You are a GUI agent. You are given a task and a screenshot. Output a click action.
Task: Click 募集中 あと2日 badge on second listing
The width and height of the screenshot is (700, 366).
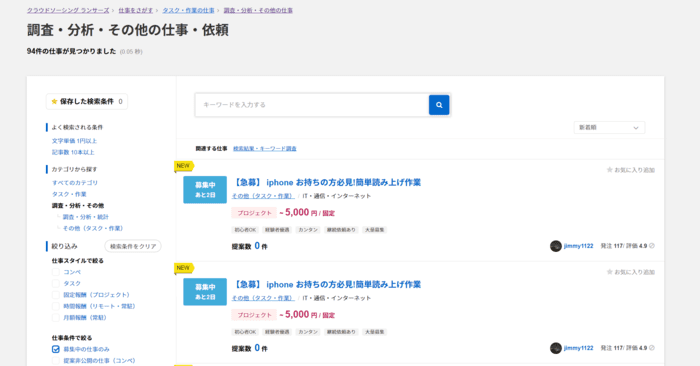click(x=205, y=292)
